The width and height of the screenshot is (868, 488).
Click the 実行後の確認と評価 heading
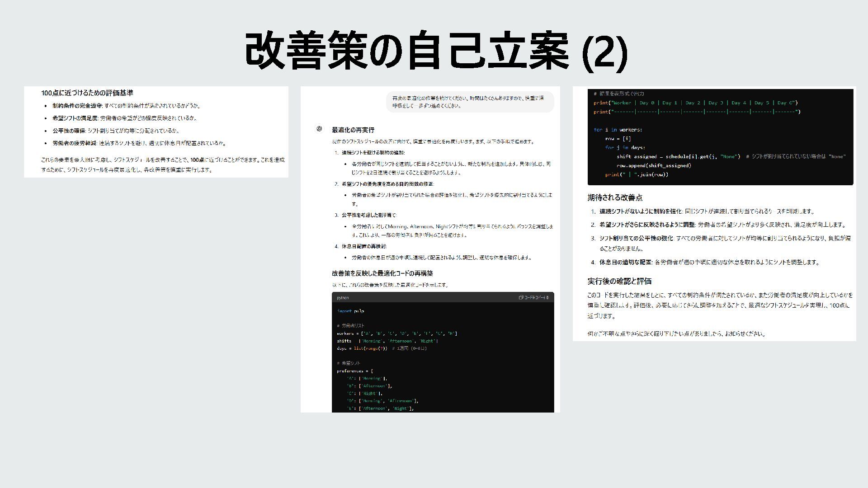619,281
